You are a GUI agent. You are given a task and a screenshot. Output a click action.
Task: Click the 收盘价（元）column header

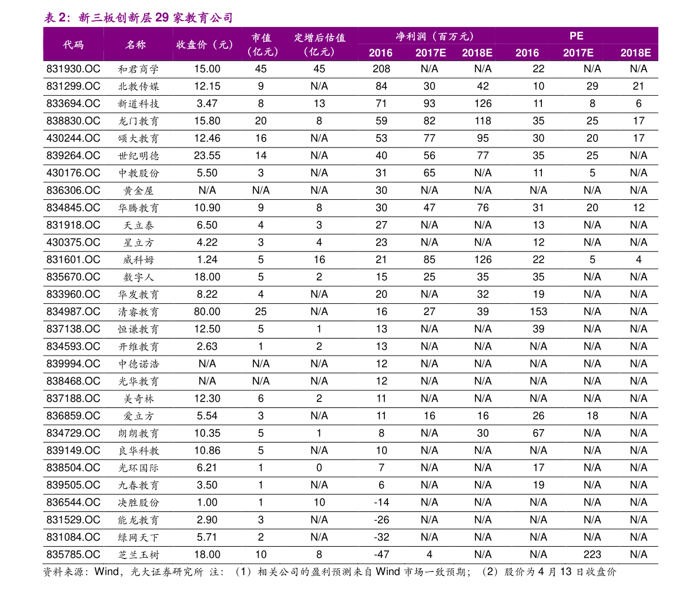pyautogui.click(x=205, y=44)
